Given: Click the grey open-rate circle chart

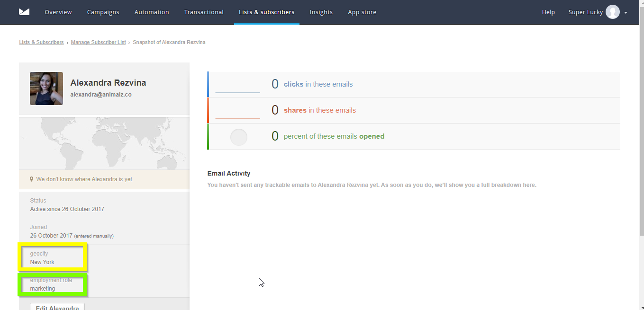Looking at the screenshot, I should tap(239, 137).
